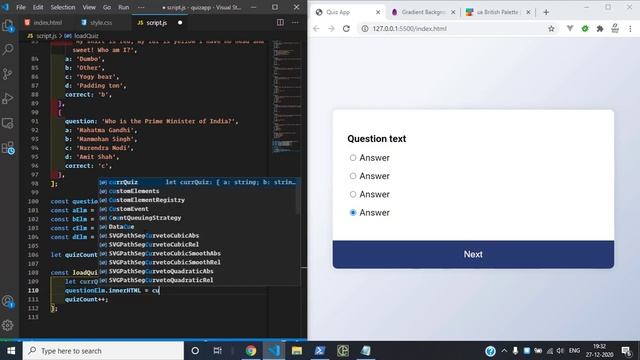This screenshot has width=640, height=360.
Task: Click the Chrome address bar URL
Action: coord(409,29)
